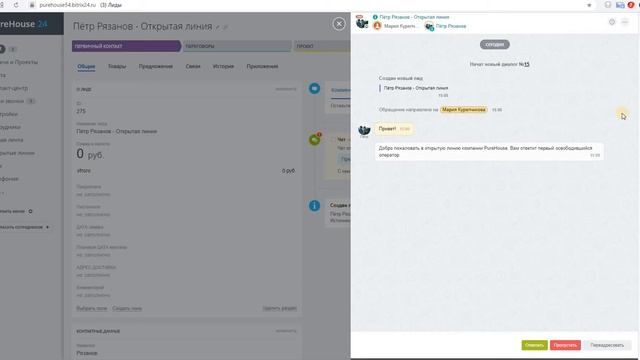Switch to the История tab

[x=223, y=67]
